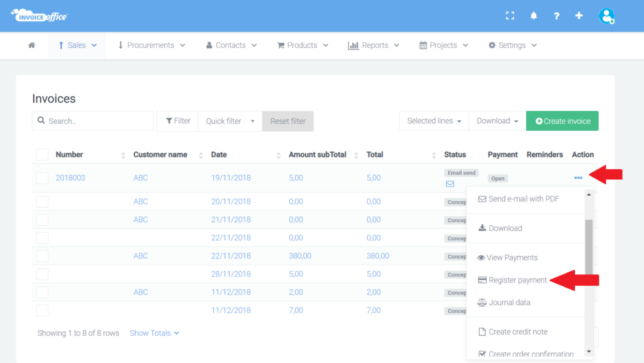
Task: Click inside the Search field
Action: pos(93,121)
